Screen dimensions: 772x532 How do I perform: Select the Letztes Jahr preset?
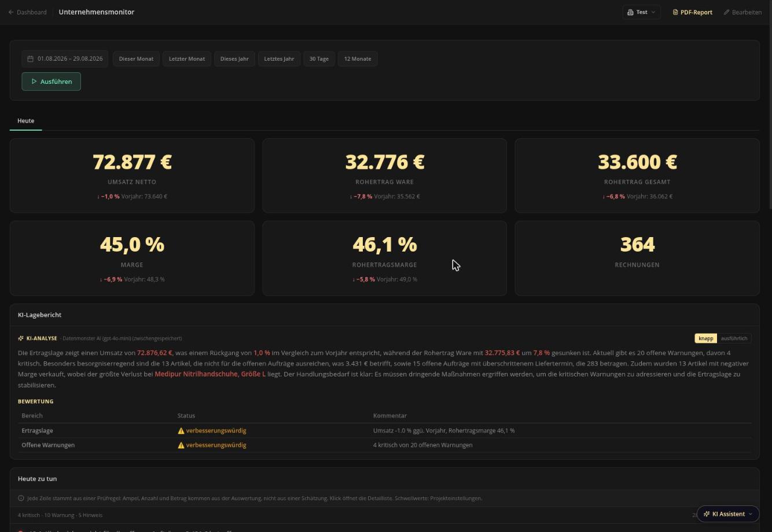pos(279,59)
